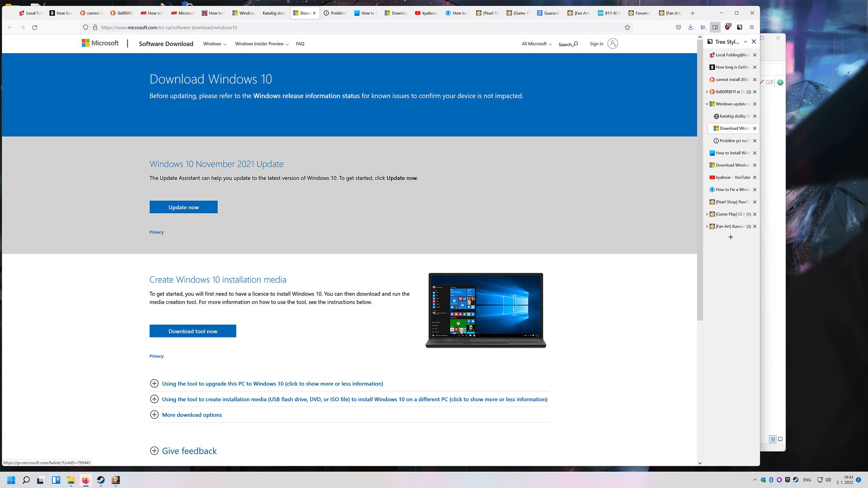Screen dimensions: 868x488
Task: Open a new tab from the tab strip
Action: (692, 13)
